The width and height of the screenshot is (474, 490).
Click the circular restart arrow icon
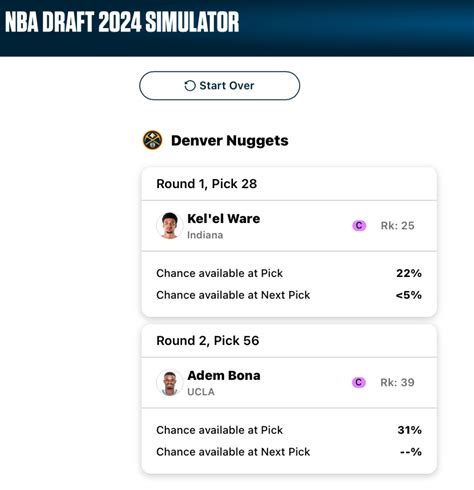point(190,86)
